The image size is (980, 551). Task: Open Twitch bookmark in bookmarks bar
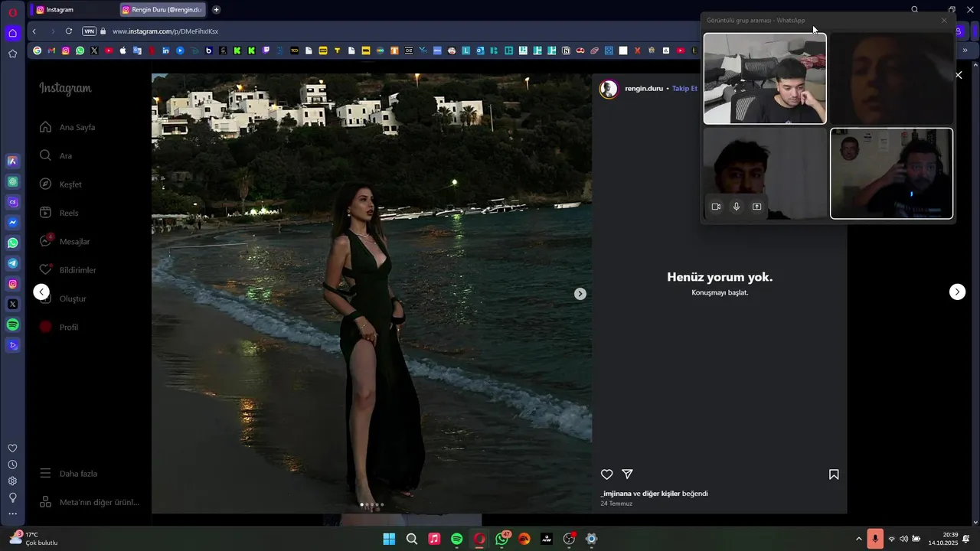pyautogui.click(x=266, y=51)
